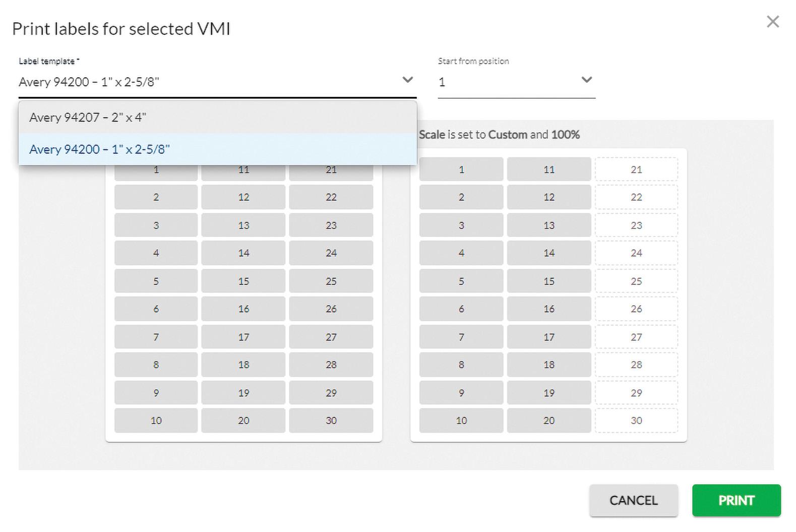Image resolution: width=796 pixels, height=532 pixels.
Task: Choose dashed position 21 in right sheet
Action: [x=636, y=169]
